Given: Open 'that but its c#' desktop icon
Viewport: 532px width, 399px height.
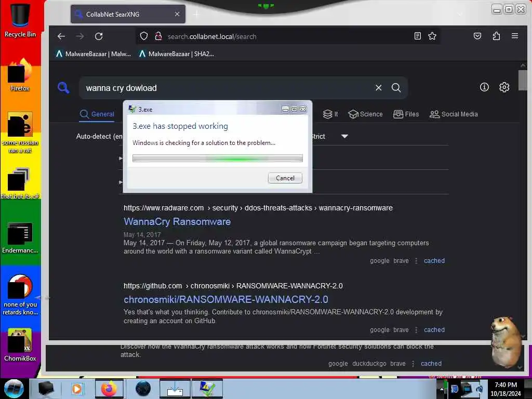Looking at the screenshot, I should pos(20,183).
